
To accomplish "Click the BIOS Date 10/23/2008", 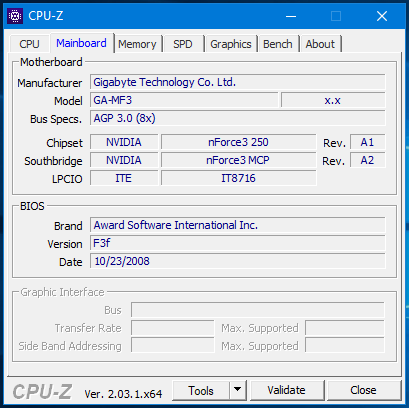I will tap(237, 261).
